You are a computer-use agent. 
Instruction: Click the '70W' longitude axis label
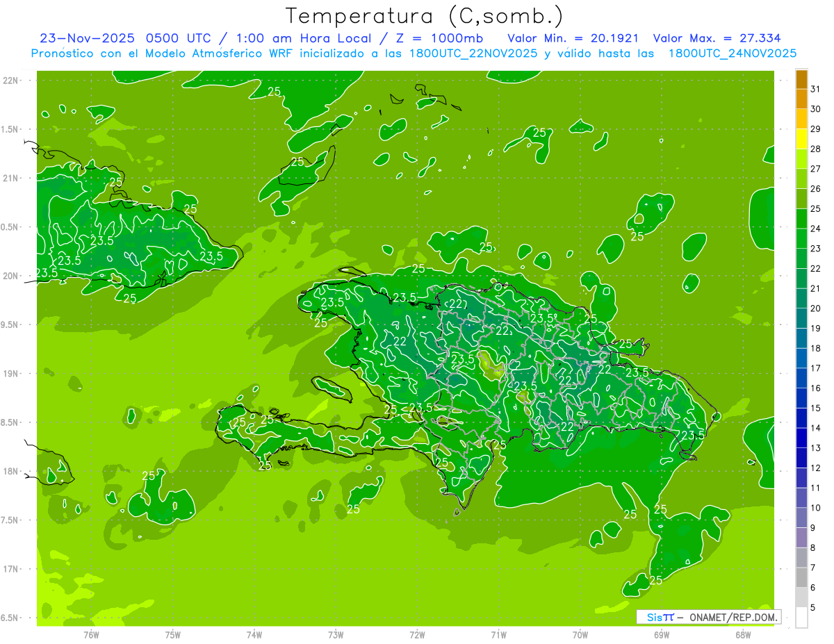pos(580,635)
